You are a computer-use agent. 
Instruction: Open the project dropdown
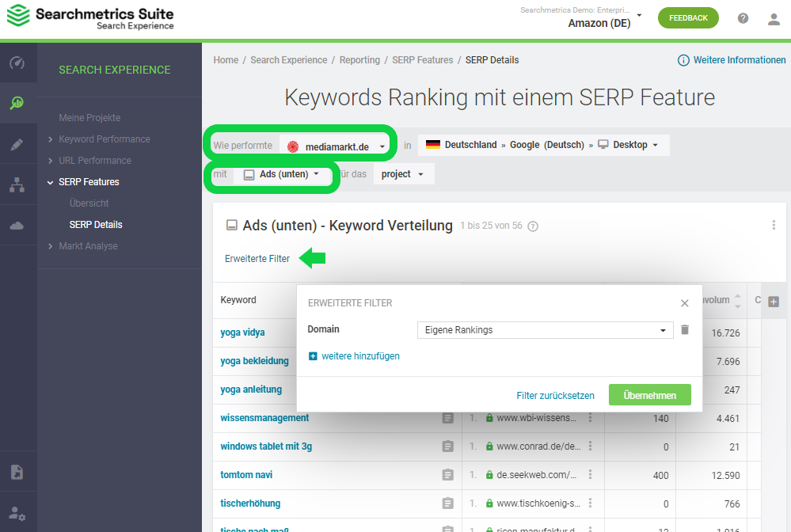[x=403, y=174]
